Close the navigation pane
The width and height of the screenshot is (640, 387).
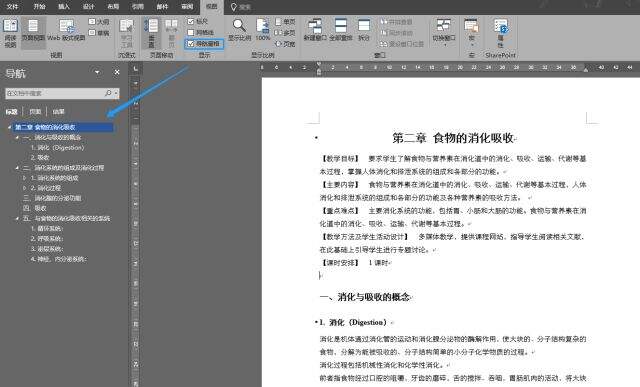(117, 72)
